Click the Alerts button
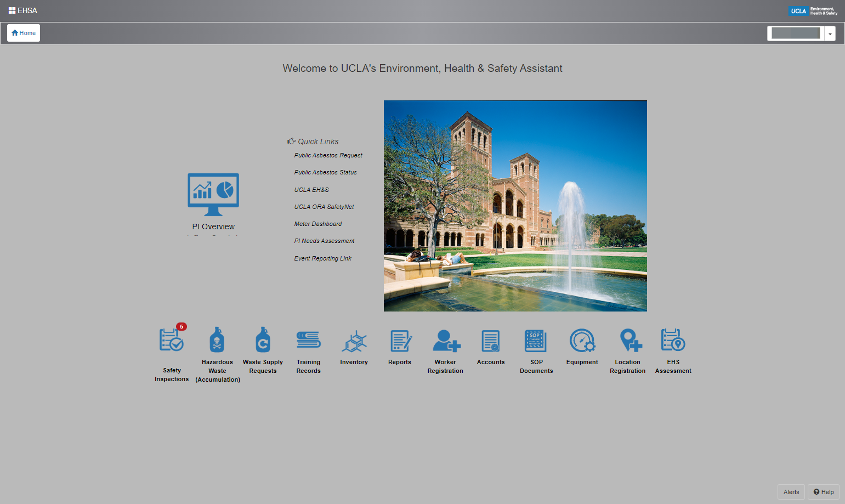The image size is (845, 504). tap(791, 492)
